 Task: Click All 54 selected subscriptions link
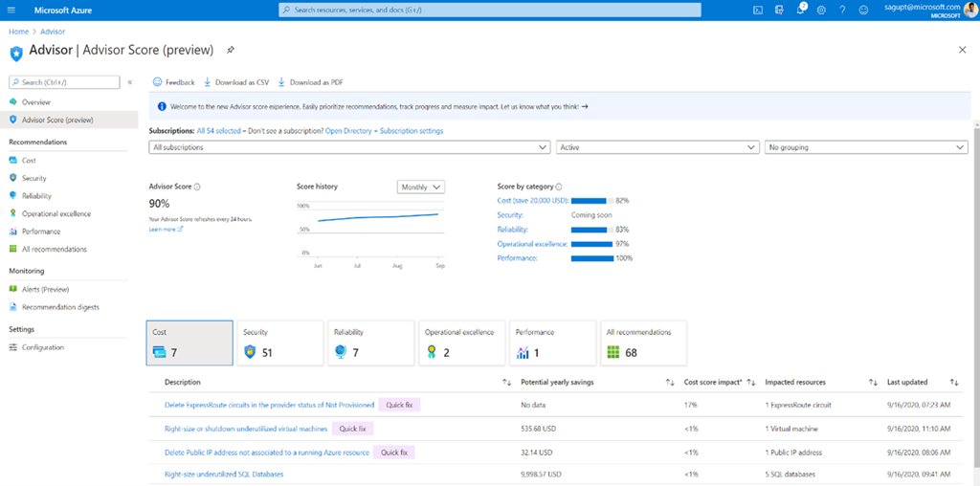tap(219, 131)
